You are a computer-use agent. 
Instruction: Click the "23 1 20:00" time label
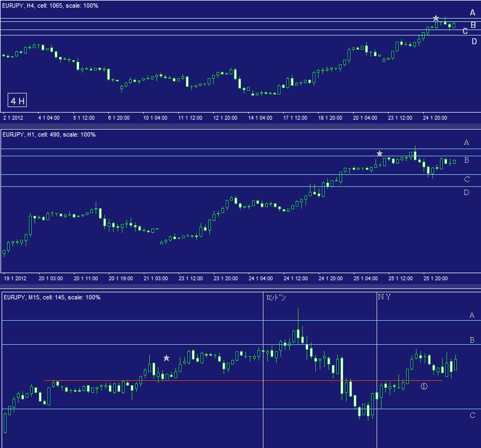point(225,279)
